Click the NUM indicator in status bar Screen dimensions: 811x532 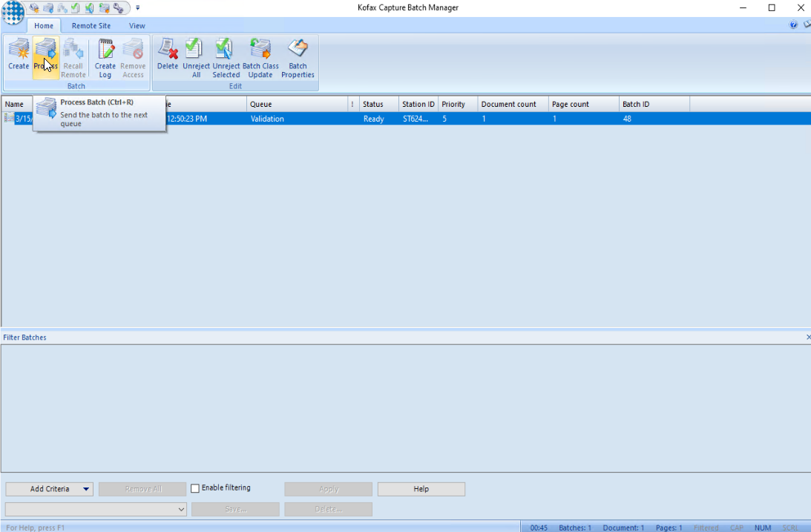pos(762,528)
